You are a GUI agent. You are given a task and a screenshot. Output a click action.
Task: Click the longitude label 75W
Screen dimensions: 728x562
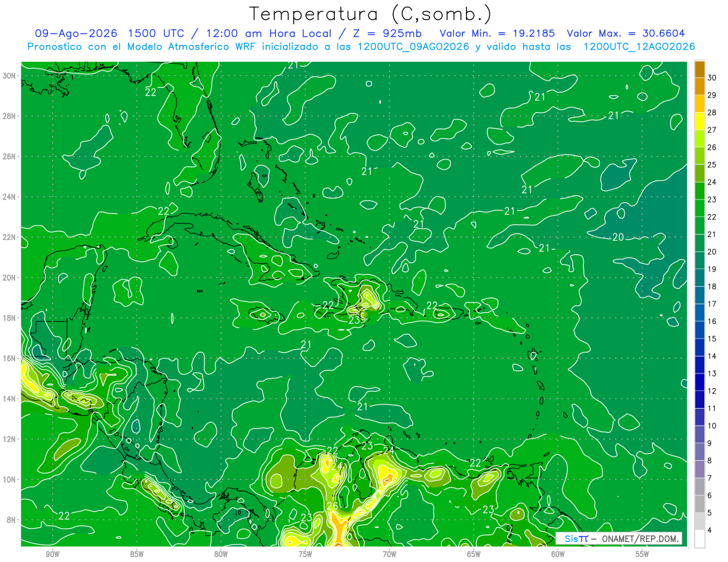(305, 554)
